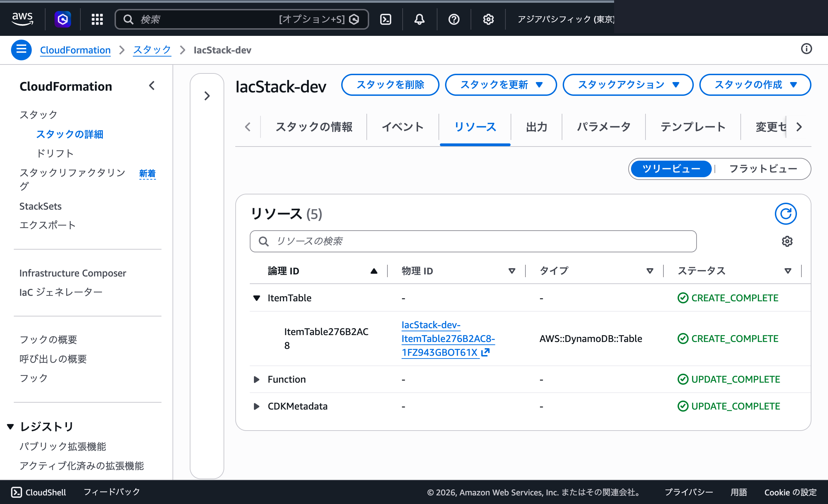
Task: Click the purple console shortcut icon
Action: (x=63, y=19)
